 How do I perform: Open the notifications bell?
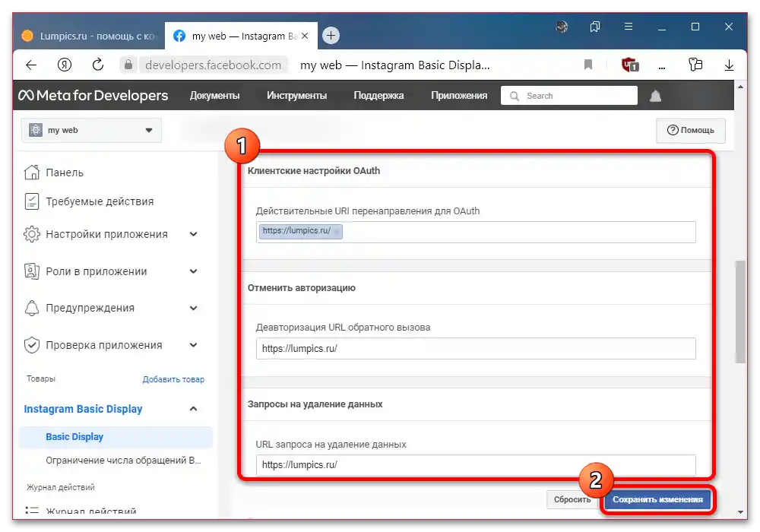tap(655, 96)
